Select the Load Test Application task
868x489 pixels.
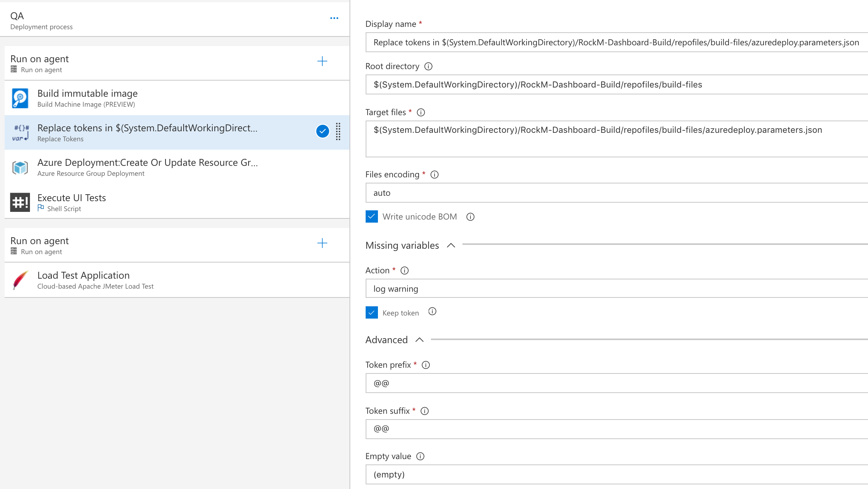click(x=154, y=280)
